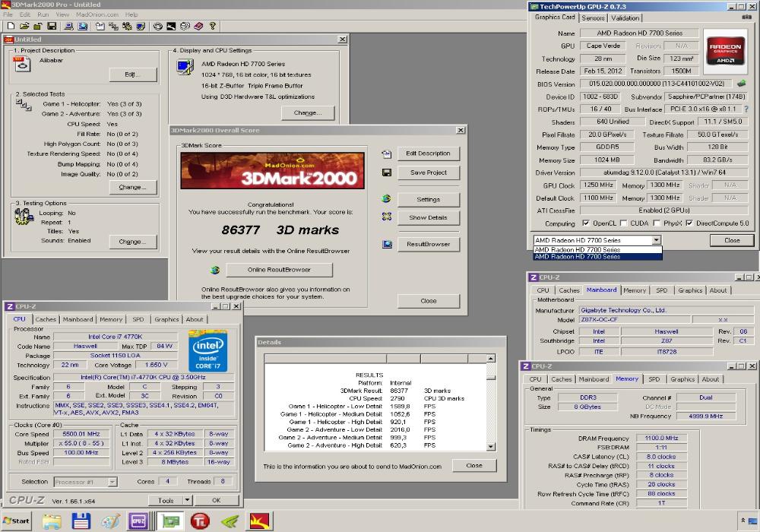This screenshot has height=532, width=760.
Task: Click OK button in CPU-Z window
Action: (216, 500)
